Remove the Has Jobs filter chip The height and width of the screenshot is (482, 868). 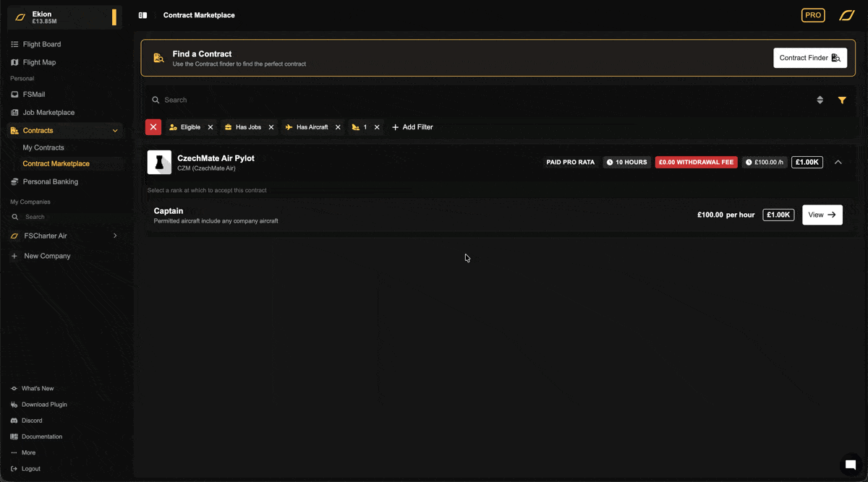(271, 127)
